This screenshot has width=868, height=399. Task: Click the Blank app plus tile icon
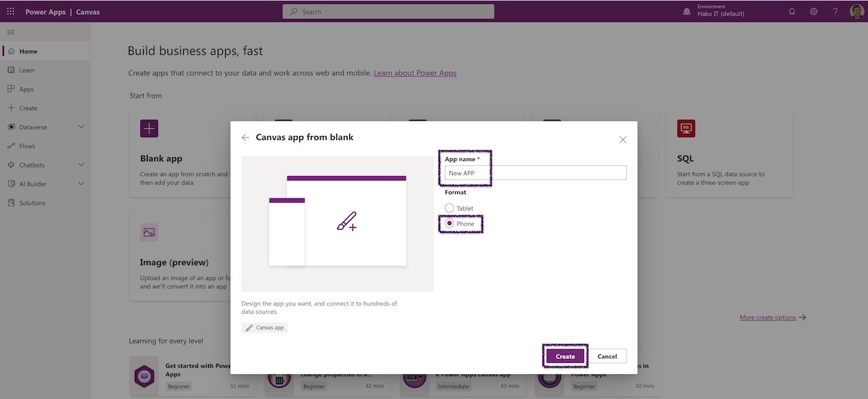(149, 129)
